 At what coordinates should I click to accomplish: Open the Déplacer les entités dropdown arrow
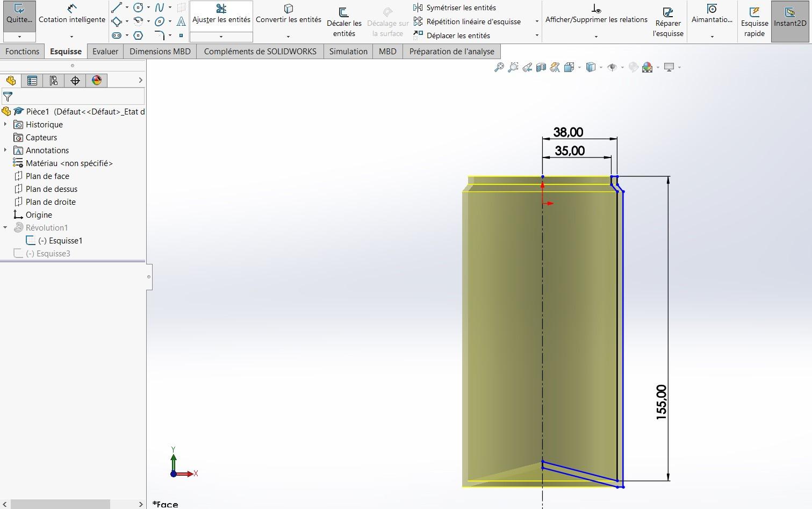click(536, 35)
